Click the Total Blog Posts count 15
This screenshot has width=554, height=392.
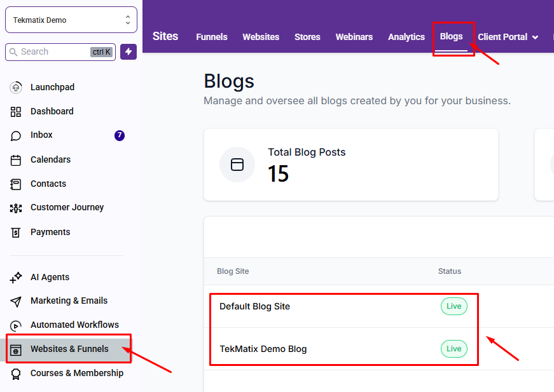coord(278,174)
